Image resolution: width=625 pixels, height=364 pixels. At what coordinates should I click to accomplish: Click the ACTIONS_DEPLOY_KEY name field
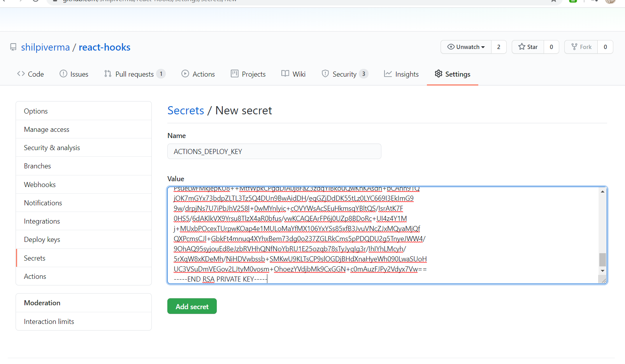tap(274, 151)
